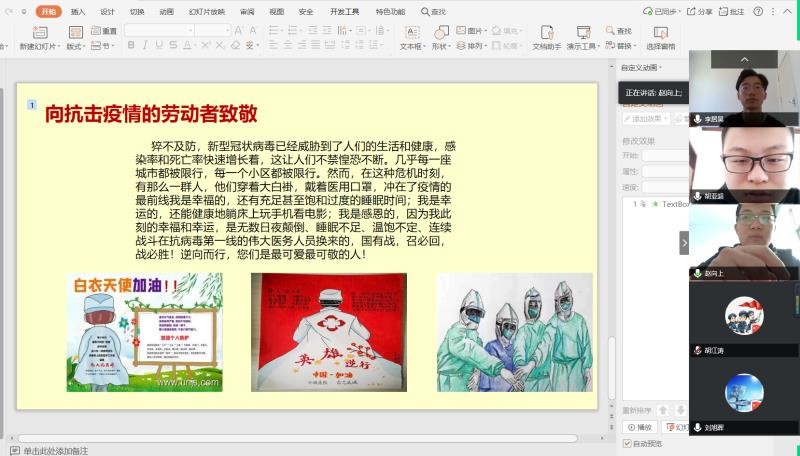Click the notes field below the slide
This screenshot has height=456, width=800.
(56, 451)
